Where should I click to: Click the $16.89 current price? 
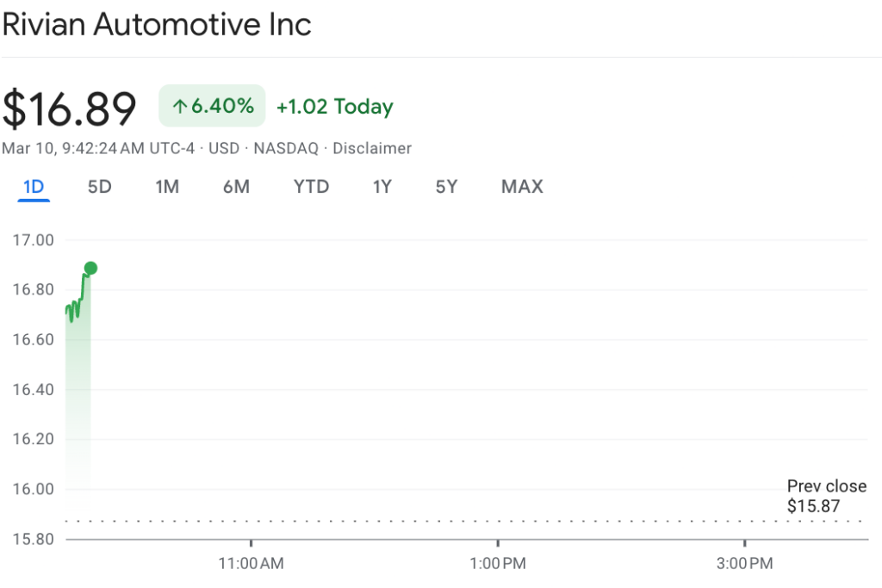70,108
